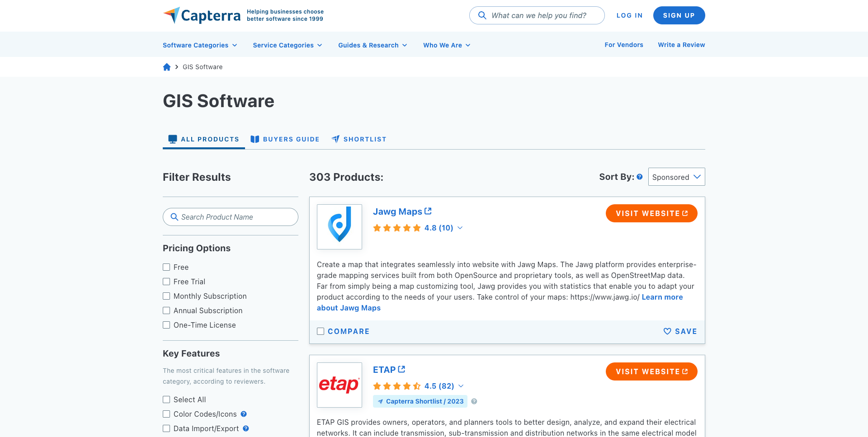Tick the Compare checkbox for Jawg Maps

[x=321, y=331]
